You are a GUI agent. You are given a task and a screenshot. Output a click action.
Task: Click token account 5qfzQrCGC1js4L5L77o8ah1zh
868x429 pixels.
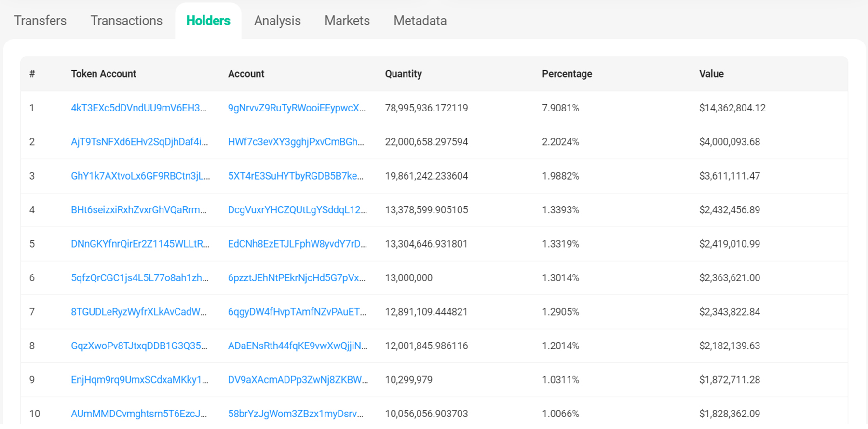[x=139, y=278]
